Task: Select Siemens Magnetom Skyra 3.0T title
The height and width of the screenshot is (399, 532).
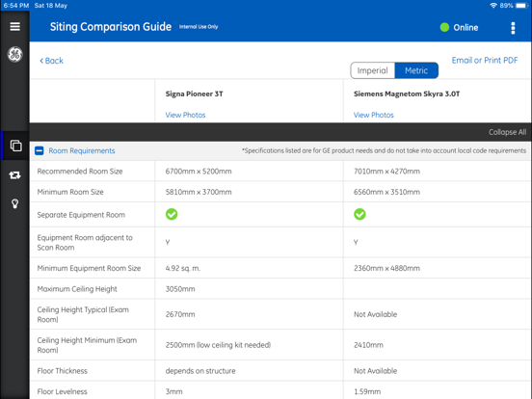Action: (407, 94)
